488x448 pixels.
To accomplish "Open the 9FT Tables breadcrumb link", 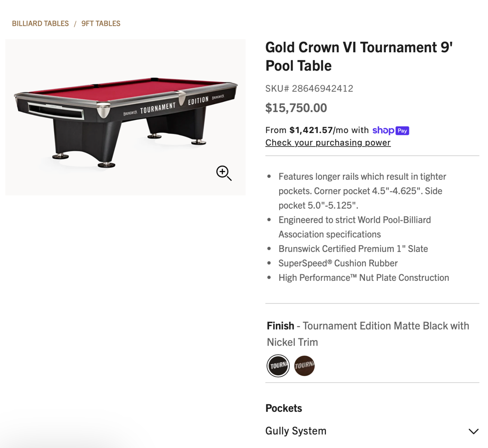I will 101,23.
